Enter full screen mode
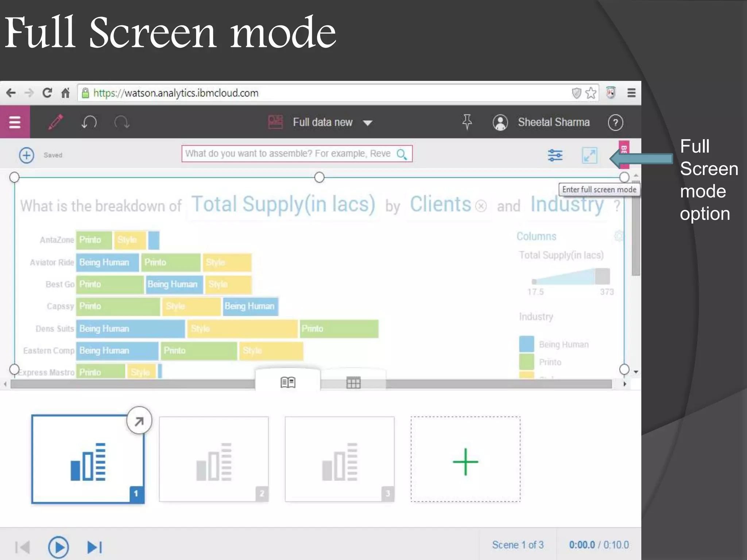 click(589, 155)
